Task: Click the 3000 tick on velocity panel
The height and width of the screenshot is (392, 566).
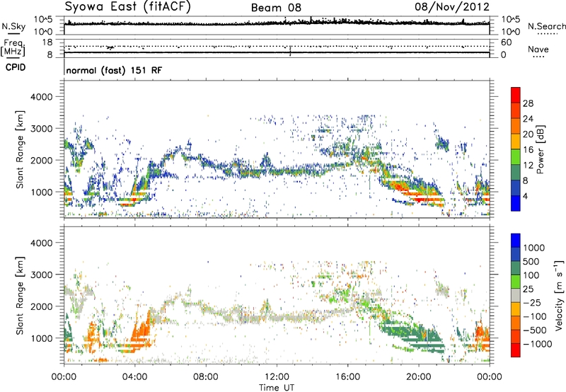Action: (x=41, y=275)
